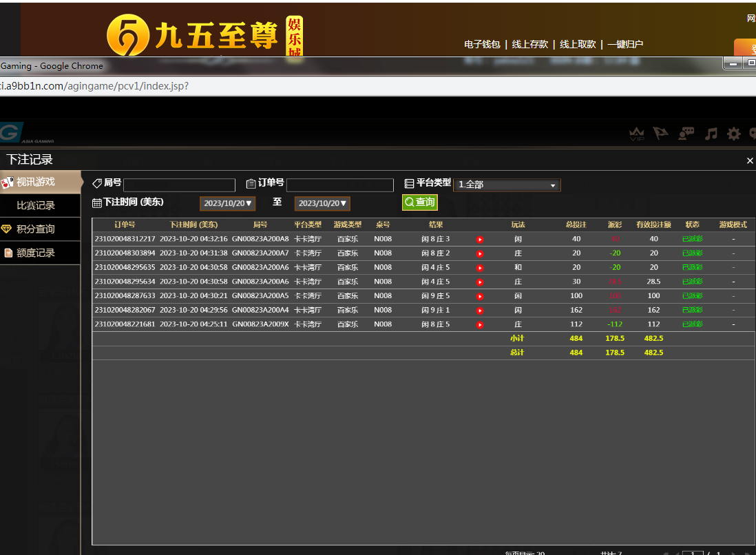Open 额度记录 in the sidebar
Screen dimensions: 756x555
pos(36,253)
